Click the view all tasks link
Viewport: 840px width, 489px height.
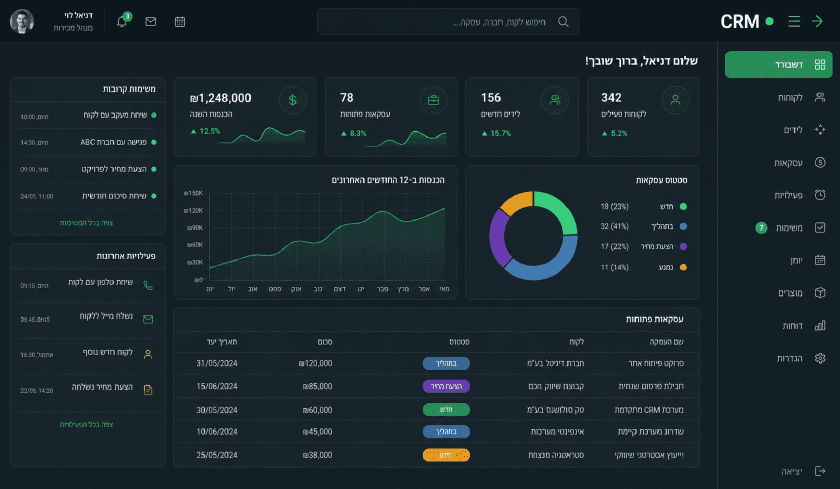[x=87, y=223]
